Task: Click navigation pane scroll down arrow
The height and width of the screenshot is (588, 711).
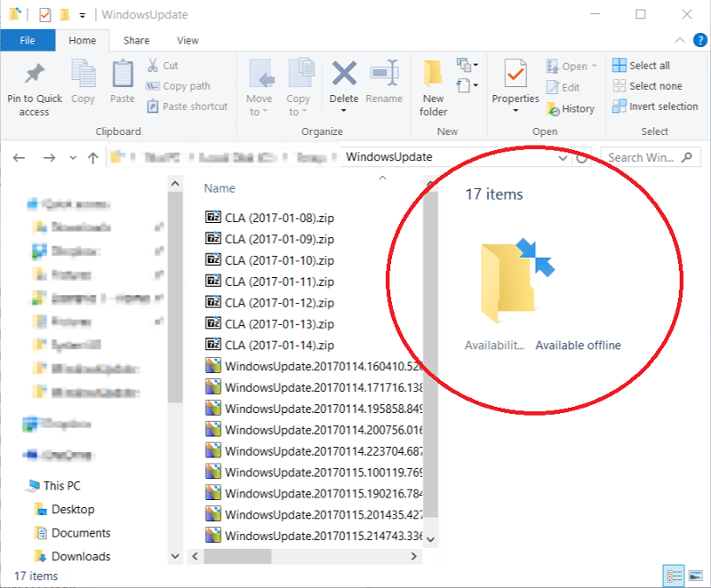Action: coord(175,556)
